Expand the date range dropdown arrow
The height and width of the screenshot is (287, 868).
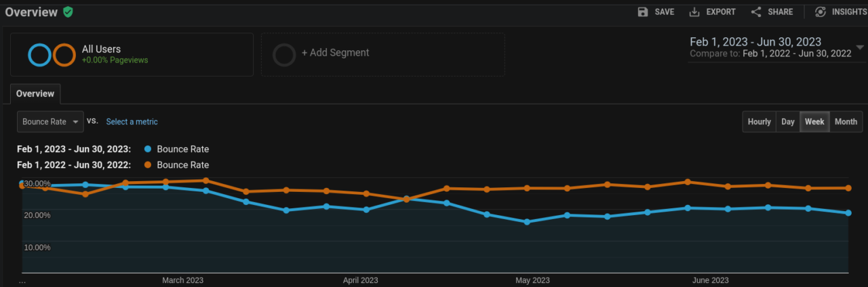tap(860, 47)
